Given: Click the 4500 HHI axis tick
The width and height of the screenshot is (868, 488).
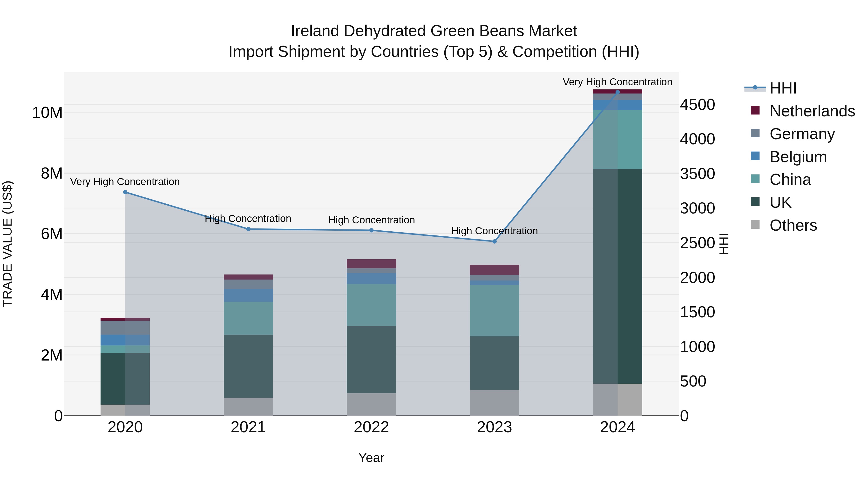Looking at the screenshot, I should 697,105.
